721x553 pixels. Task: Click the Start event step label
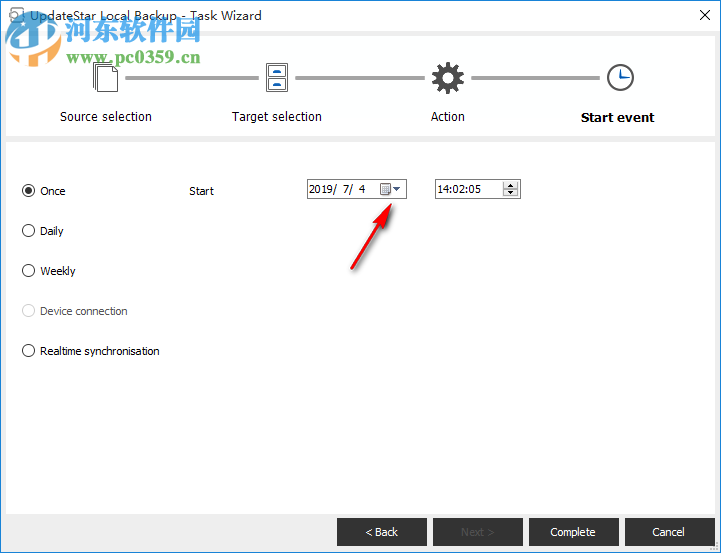coord(617,118)
